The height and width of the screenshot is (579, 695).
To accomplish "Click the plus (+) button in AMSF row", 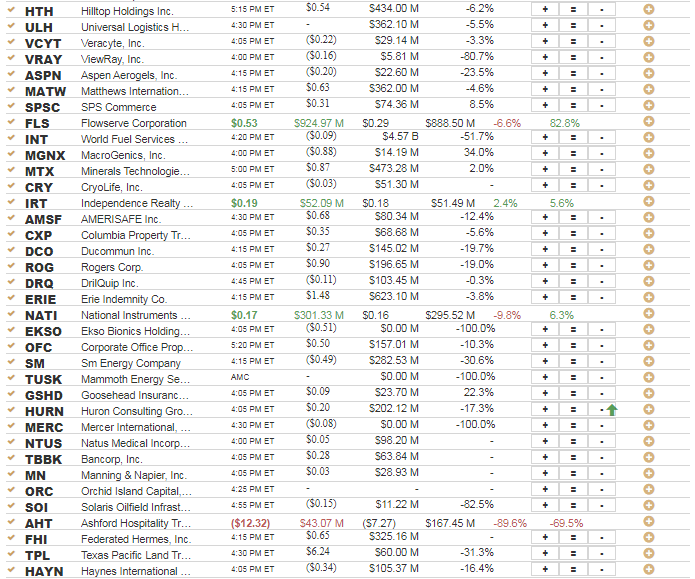I will pyautogui.click(x=545, y=218).
